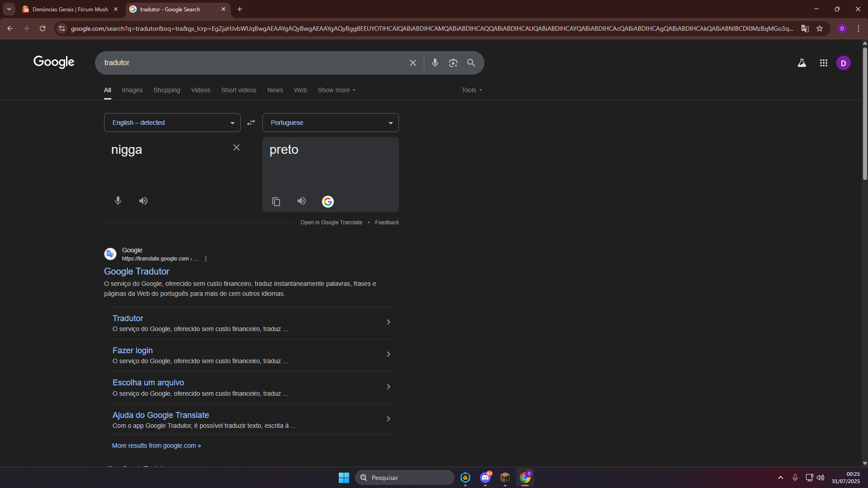Open Google Lens image search

pos(453,63)
